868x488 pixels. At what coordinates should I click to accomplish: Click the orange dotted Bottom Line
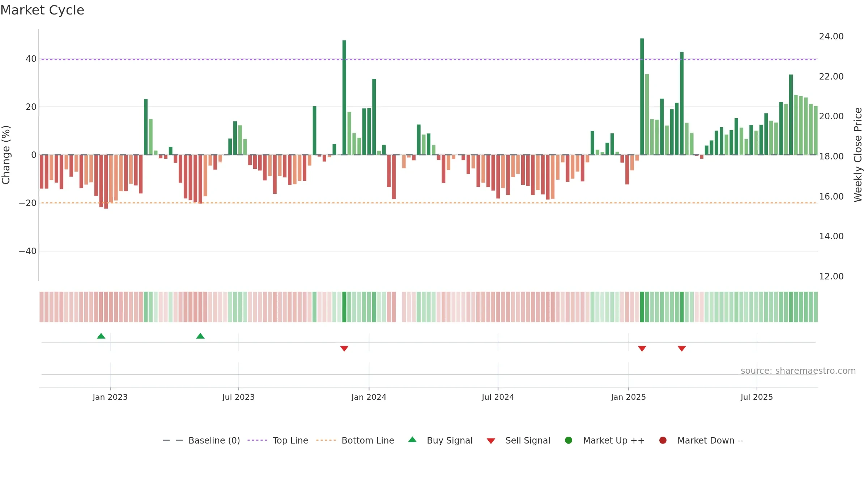tap(429, 203)
